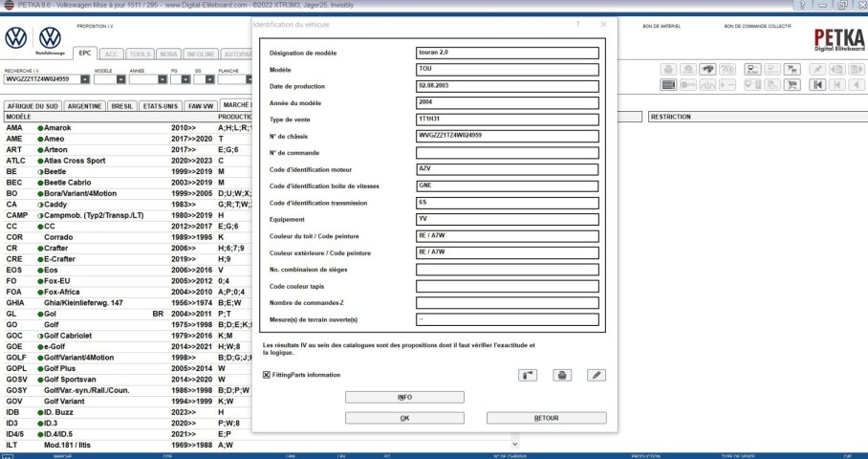Click Bon de matériel
The width and height of the screenshot is (868, 459).
coord(662,27)
